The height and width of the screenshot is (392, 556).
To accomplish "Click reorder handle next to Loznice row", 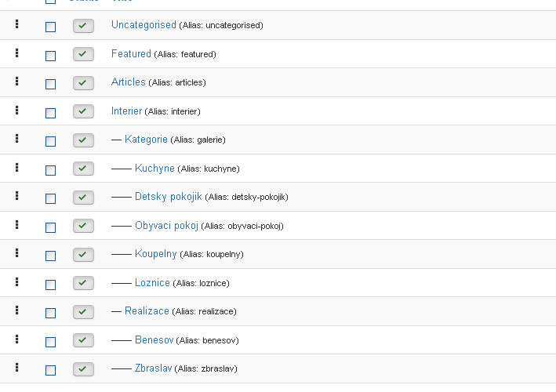I will pyautogui.click(x=16, y=281).
